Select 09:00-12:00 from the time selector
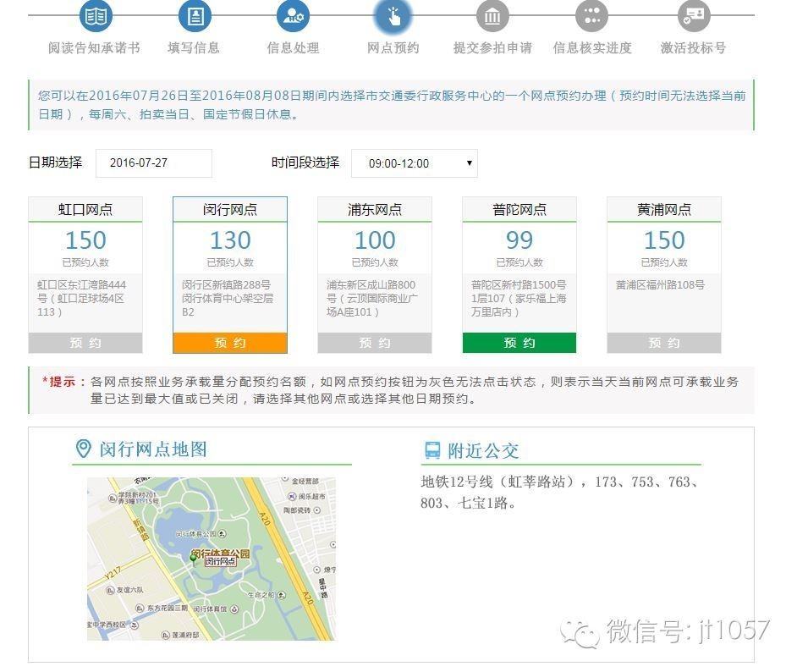Image resolution: width=797 pixels, height=672 pixels. (x=398, y=163)
